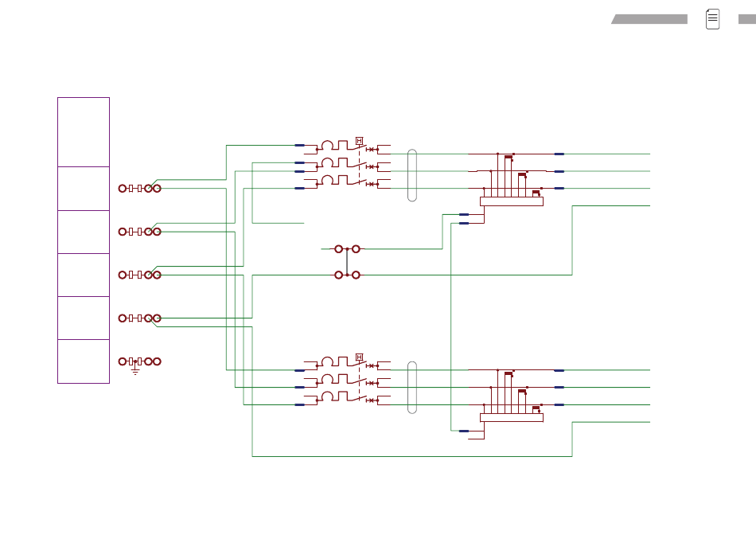The width and height of the screenshot is (756, 535).
Task: Select the lower transformer block rectangle
Action: (512, 418)
